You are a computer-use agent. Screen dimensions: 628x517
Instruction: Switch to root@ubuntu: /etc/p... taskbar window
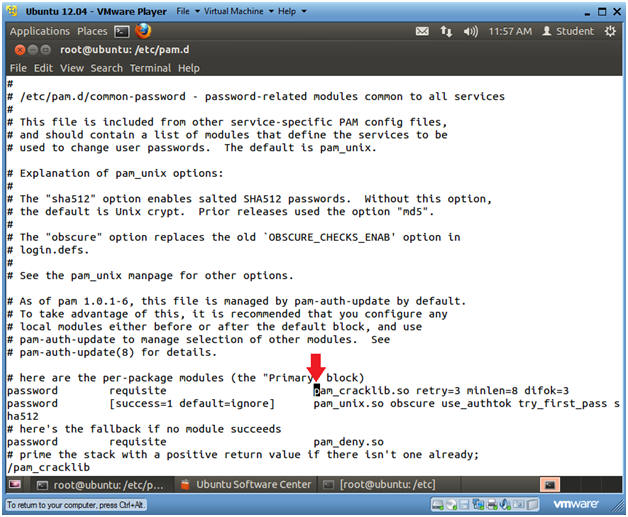(100, 485)
